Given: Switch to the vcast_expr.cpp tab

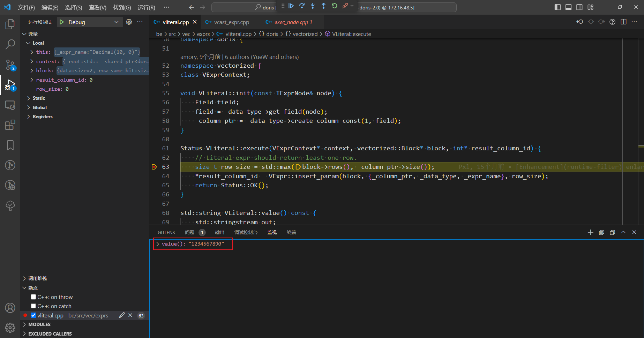Looking at the screenshot, I should [231, 22].
